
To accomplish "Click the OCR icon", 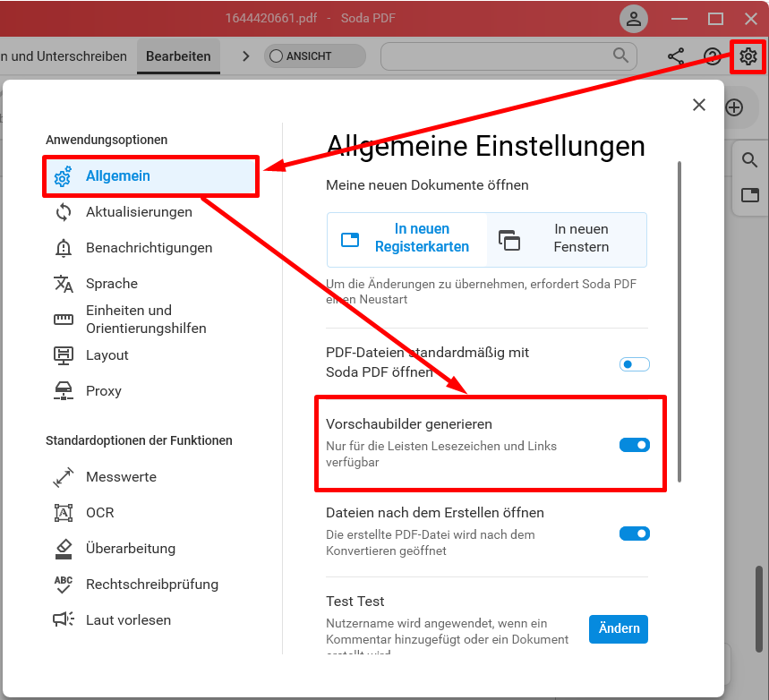I will (64, 513).
